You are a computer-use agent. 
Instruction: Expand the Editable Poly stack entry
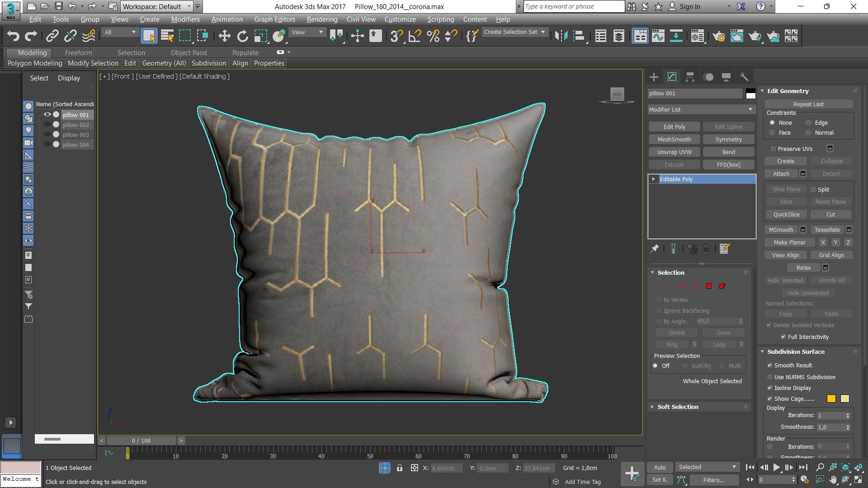point(653,179)
